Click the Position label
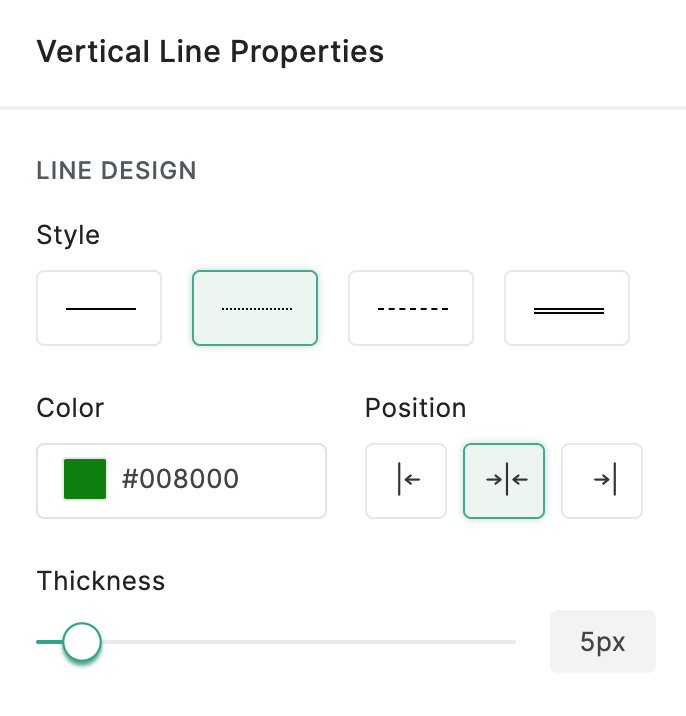Viewport: 686px width, 716px height. coord(416,408)
